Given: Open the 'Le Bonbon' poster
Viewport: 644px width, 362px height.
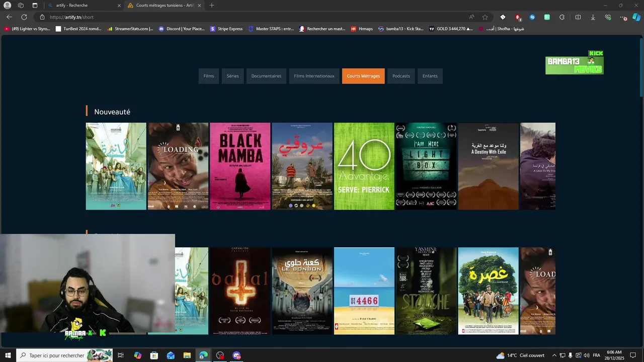Looking at the screenshot, I should tap(302, 291).
